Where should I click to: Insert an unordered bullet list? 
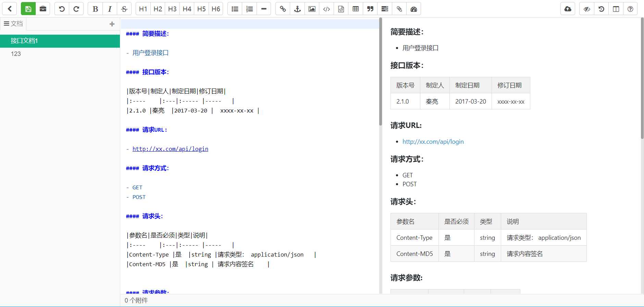coord(235,9)
